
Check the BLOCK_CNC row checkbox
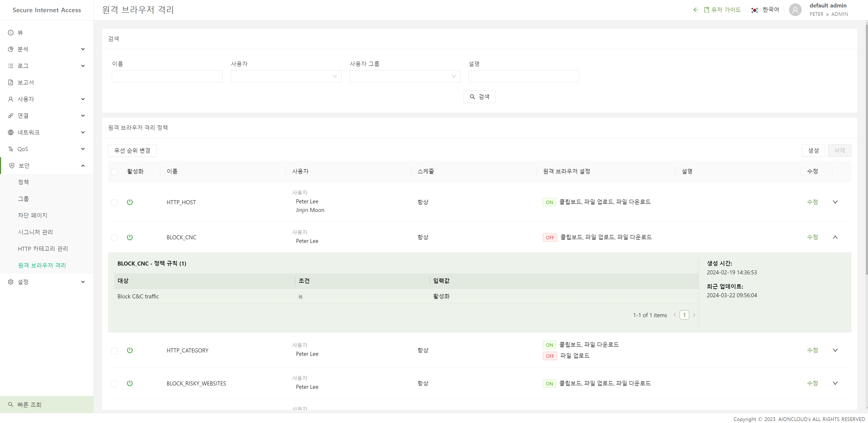(x=115, y=238)
